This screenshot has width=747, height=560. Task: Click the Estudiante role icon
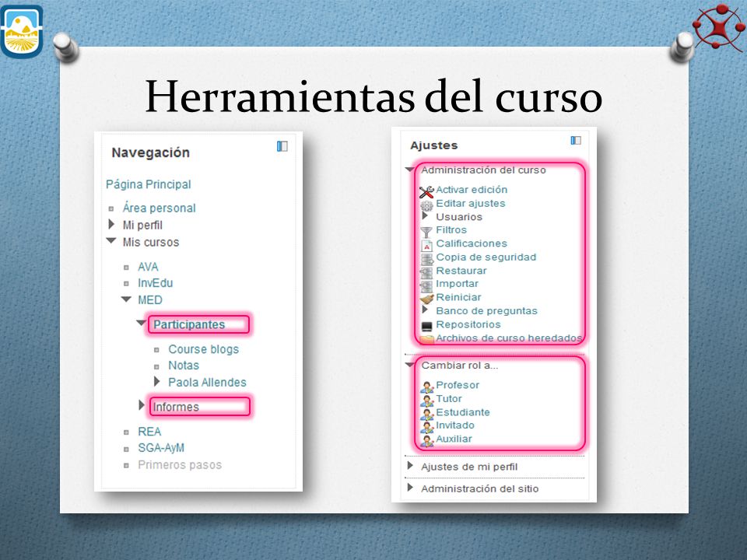427,414
